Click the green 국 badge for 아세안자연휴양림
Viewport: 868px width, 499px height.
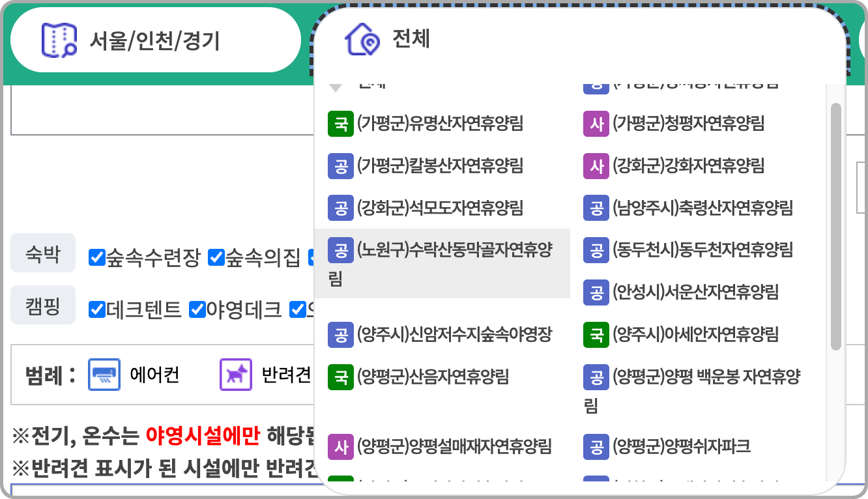pyautogui.click(x=596, y=335)
